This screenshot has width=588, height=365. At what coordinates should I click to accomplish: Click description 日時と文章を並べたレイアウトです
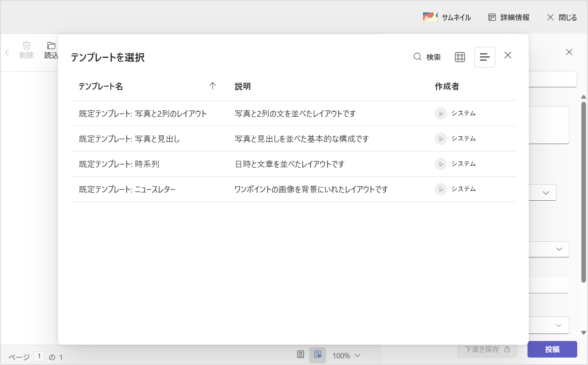coord(290,164)
